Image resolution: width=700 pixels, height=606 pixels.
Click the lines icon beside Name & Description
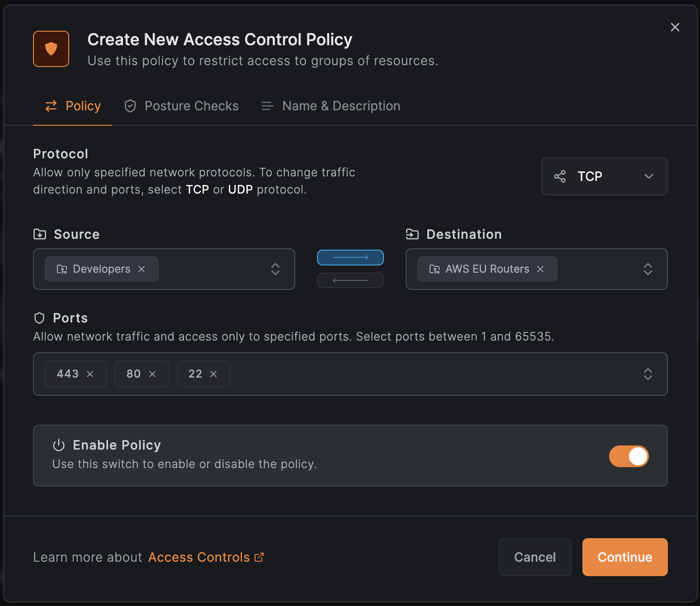(x=267, y=106)
